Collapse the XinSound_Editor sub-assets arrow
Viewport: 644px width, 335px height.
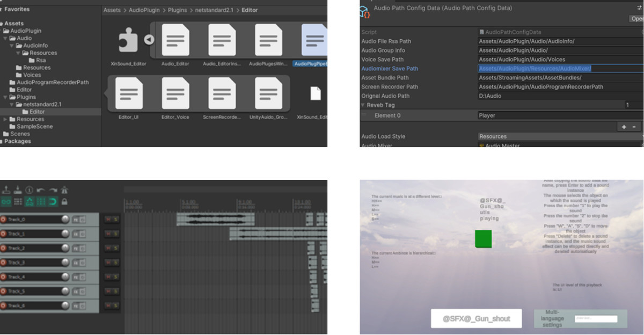(149, 40)
